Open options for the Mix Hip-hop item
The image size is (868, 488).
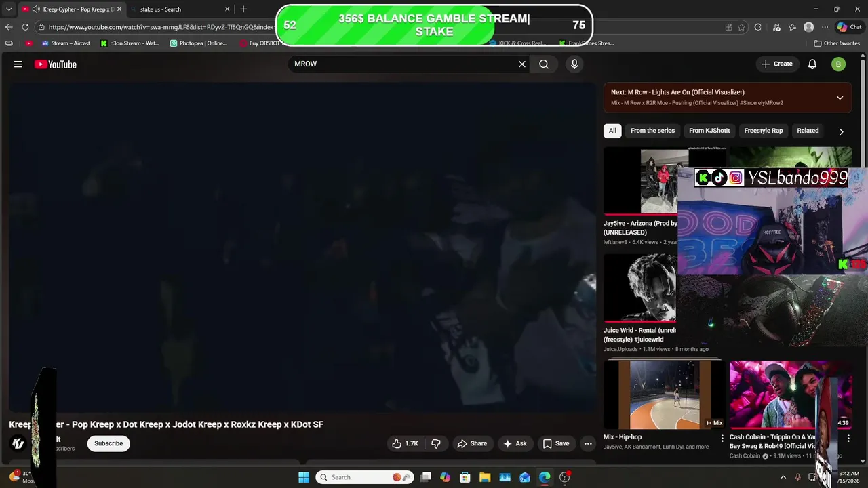722,439
